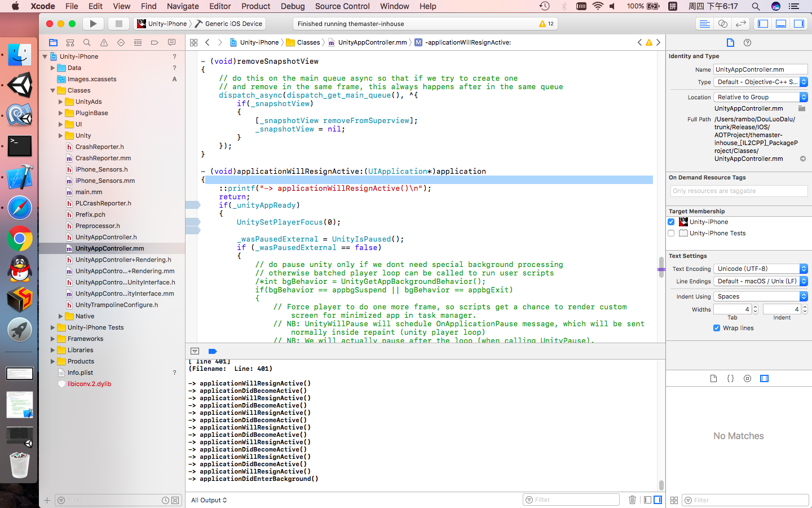
Task: Open the file Type dropdown
Action: coord(761,82)
